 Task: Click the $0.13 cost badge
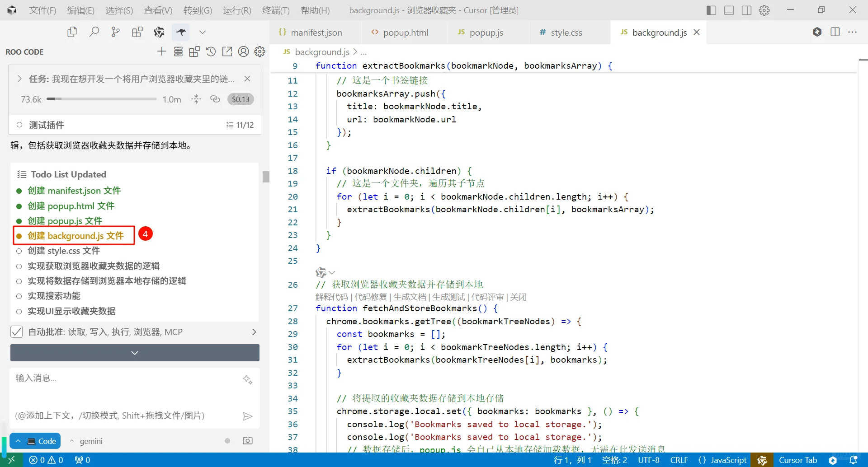[241, 99]
